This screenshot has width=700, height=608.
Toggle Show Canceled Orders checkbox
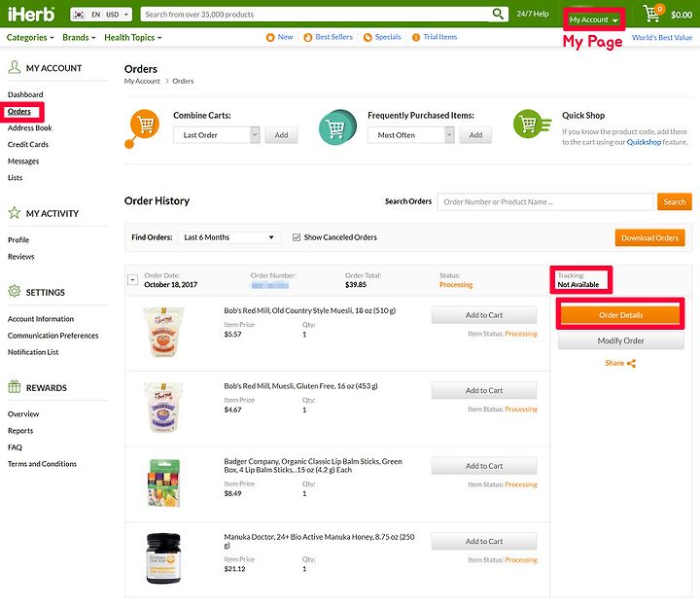click(297, 237)
